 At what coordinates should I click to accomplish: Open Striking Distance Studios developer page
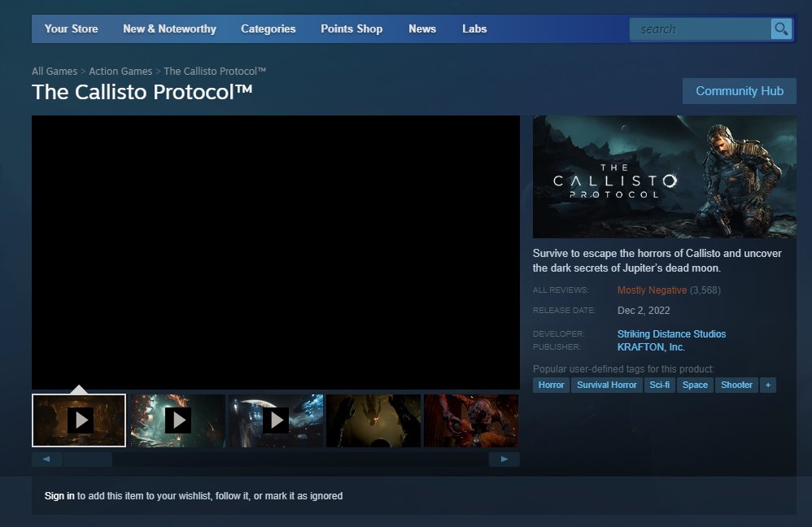coord(671,334)
